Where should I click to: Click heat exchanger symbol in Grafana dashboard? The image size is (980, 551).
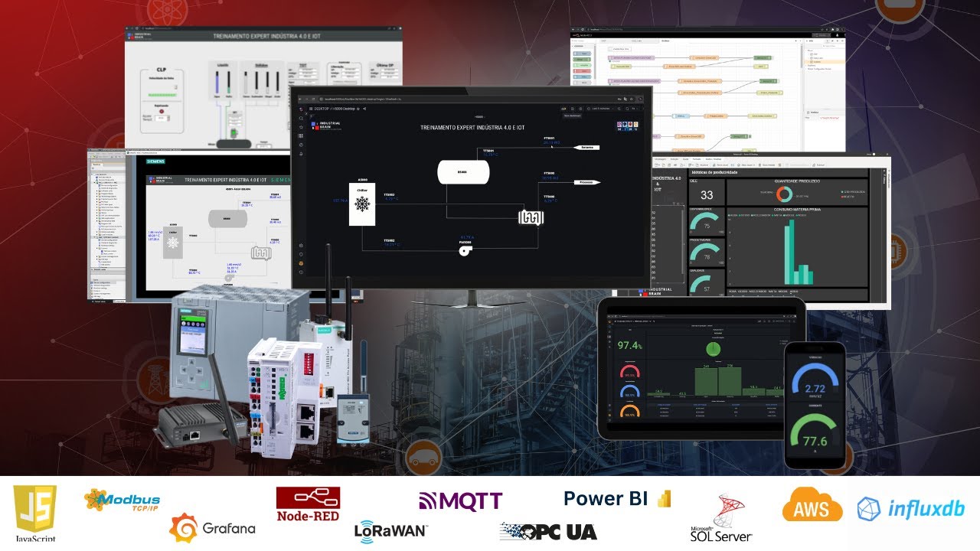[531, 217]
